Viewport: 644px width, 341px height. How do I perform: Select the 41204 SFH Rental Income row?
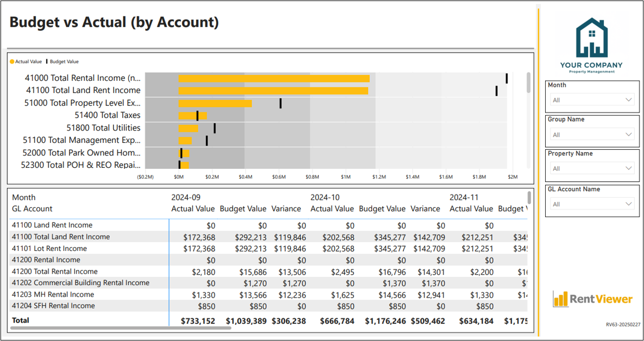(x=269, y=306)
